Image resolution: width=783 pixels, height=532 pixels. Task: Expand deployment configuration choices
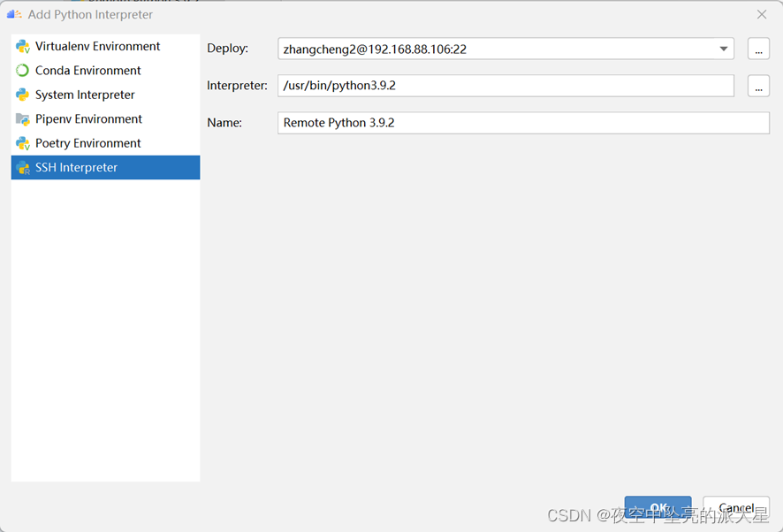[x=723, y=49]
